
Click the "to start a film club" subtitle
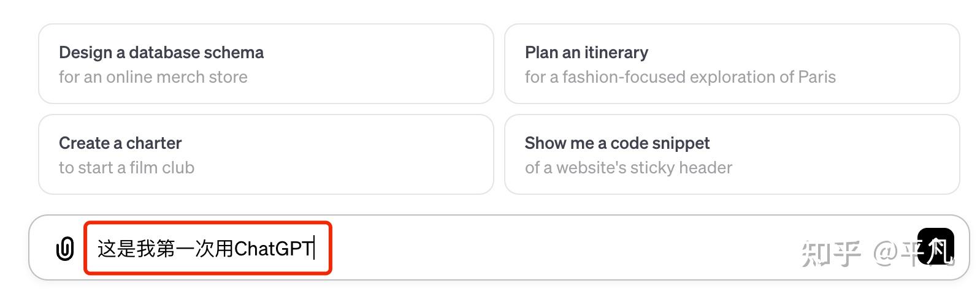point(126,168)
